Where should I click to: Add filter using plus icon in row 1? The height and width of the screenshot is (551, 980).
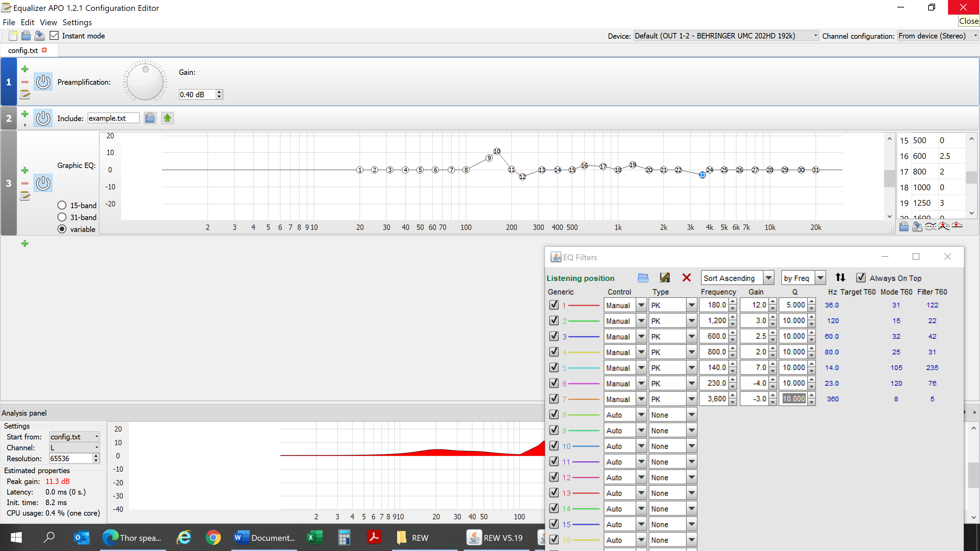coord(25,69)
